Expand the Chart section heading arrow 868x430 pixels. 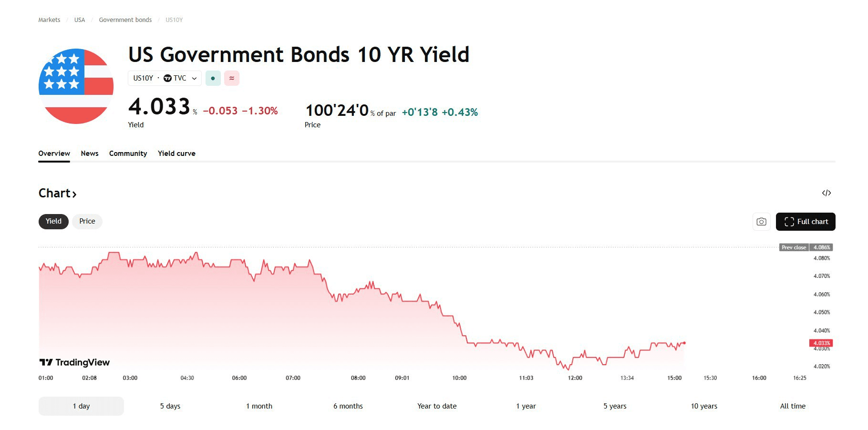(74, 194)
